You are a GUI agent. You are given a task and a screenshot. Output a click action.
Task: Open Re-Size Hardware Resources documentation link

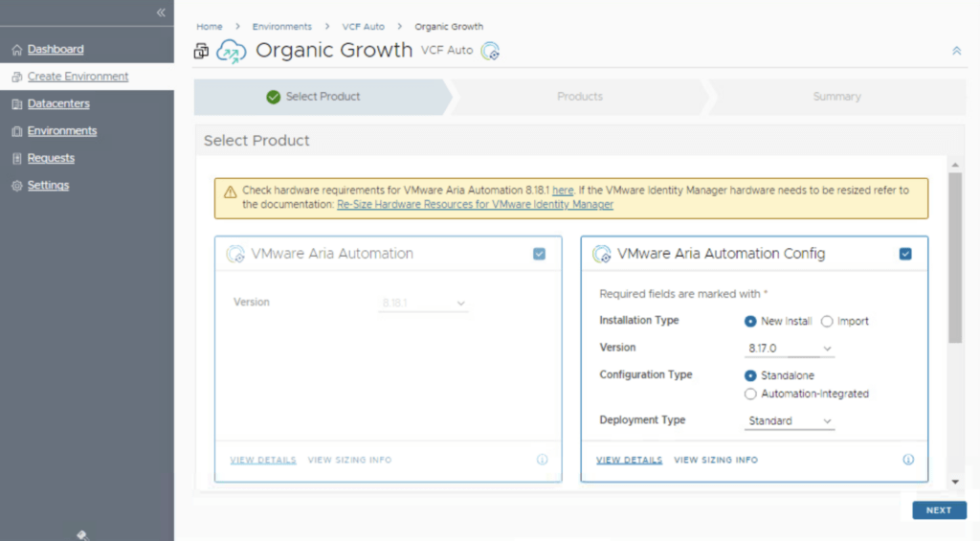475,205
